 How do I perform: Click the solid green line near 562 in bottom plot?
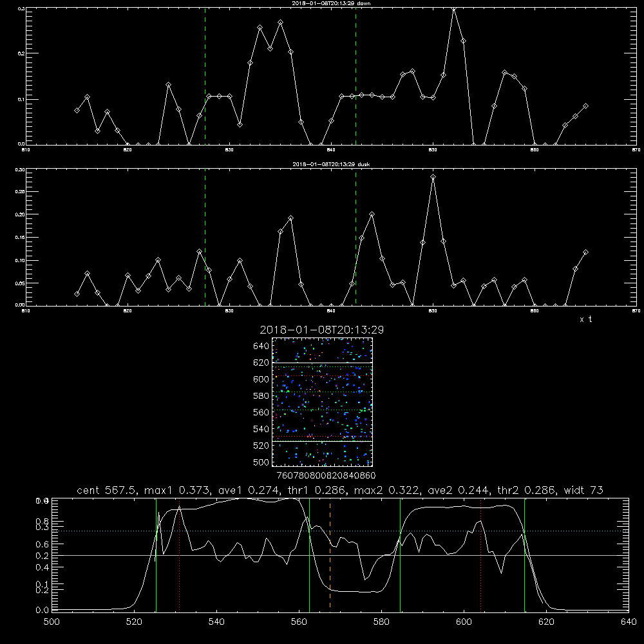pyautogui.click(x=309, y=554)
